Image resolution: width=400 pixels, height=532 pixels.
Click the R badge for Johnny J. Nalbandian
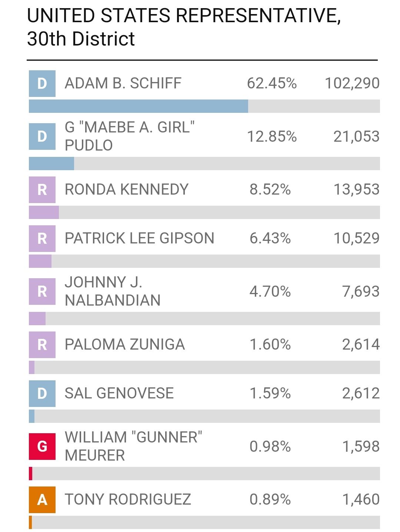pos(42,292)
